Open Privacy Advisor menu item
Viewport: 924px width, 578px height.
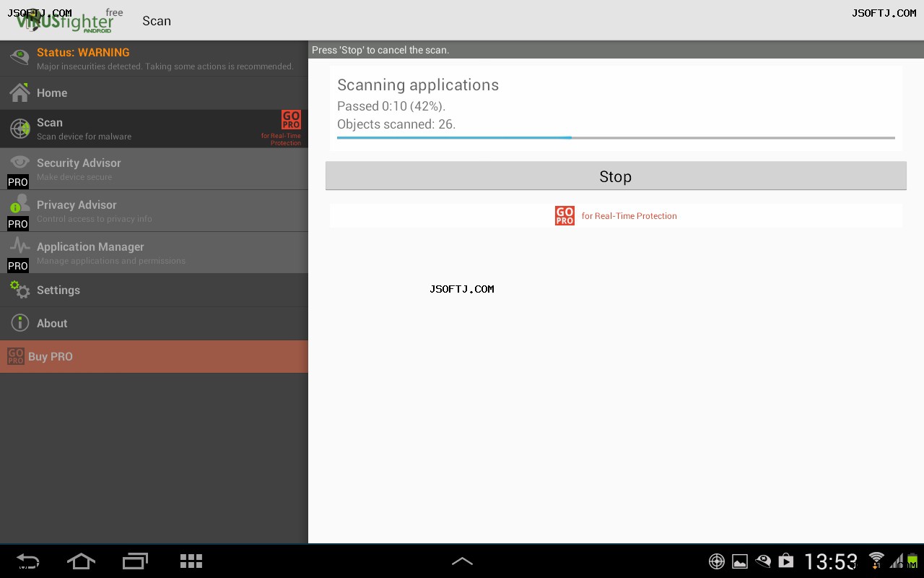154,211
